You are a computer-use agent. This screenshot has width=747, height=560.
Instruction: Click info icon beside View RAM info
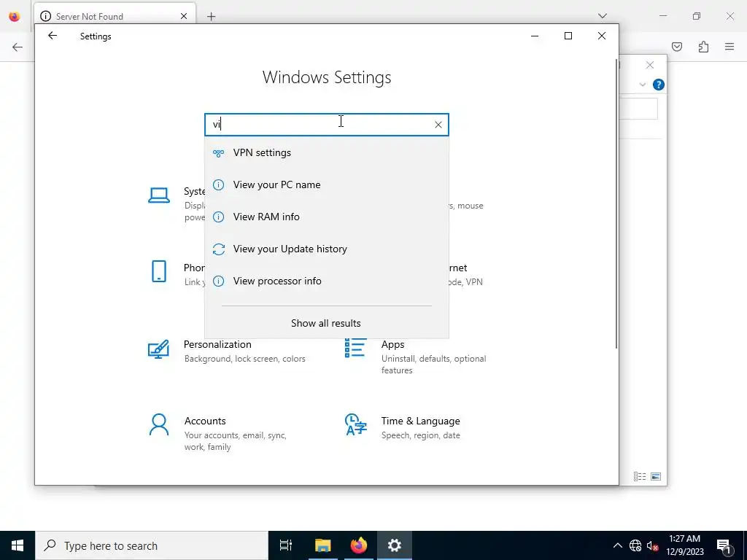pyautogui.click(x=218, y=217)
